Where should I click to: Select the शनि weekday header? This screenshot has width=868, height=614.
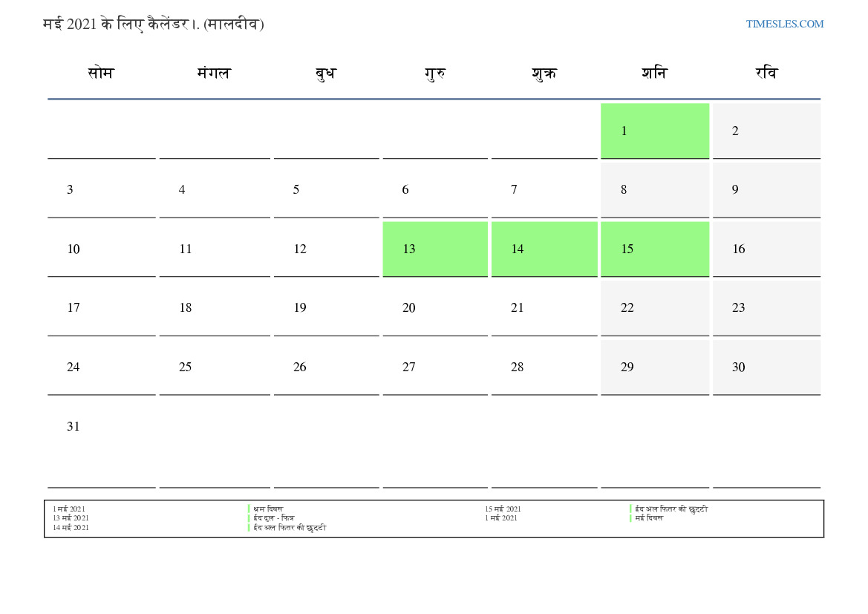[x=655, y=73]
